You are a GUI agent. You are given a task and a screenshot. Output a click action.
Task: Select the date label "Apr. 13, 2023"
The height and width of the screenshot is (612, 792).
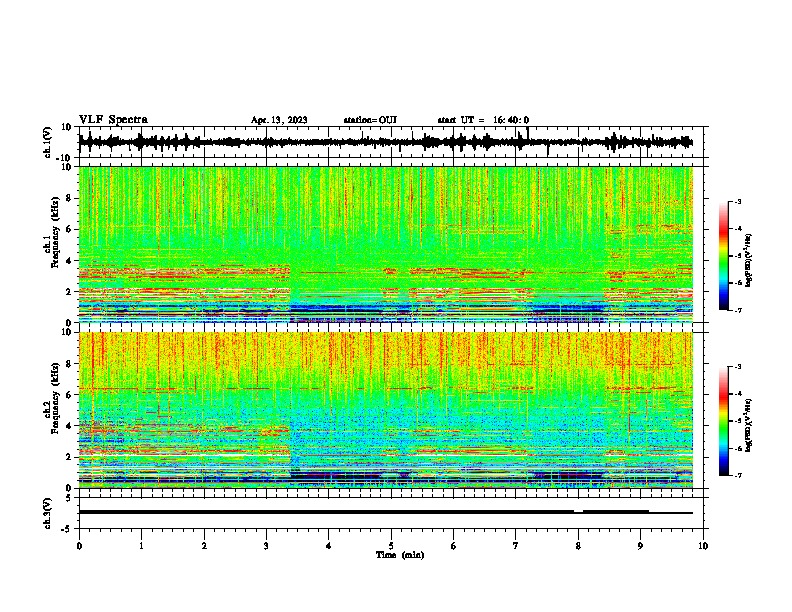[x=279, y=120]
